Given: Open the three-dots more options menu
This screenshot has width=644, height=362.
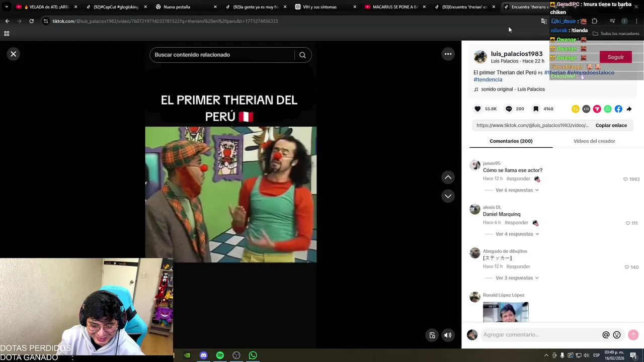Looking at the screenshot, I should point(448,54).
